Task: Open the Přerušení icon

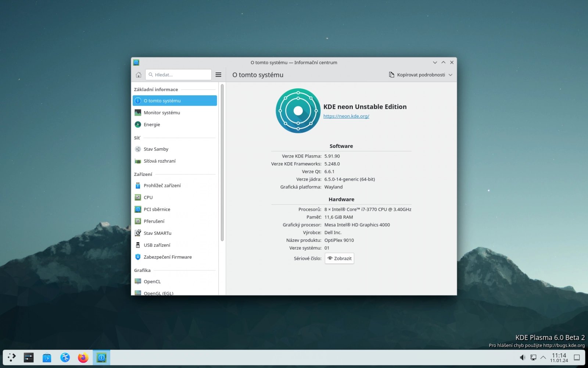Action: pos(138,221)
